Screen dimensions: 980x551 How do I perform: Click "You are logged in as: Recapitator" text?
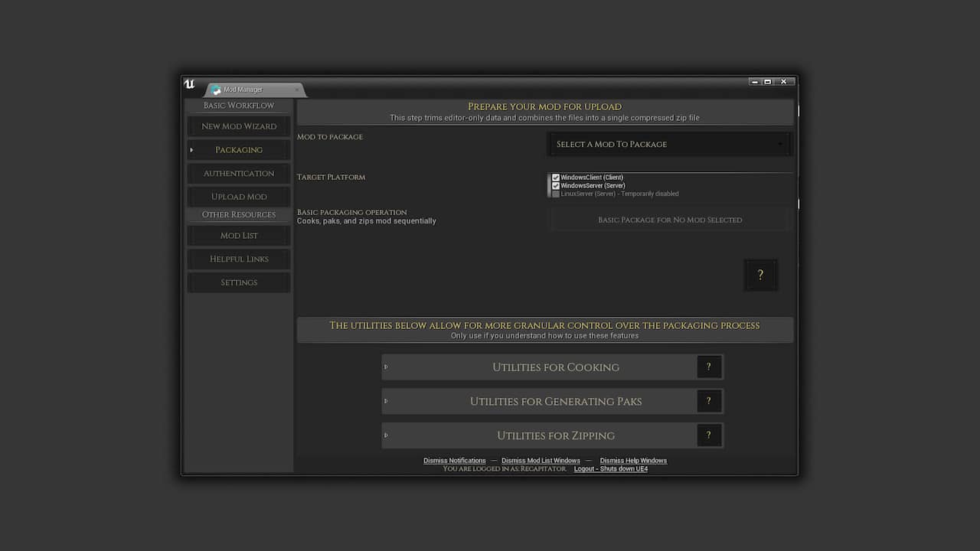tap(505, 468)
